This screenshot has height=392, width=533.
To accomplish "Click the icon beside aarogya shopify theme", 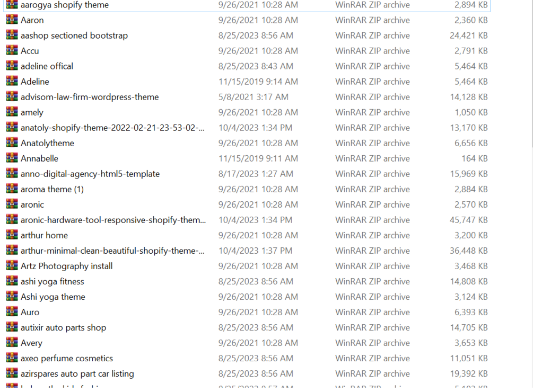I will (x=12, y=4).
